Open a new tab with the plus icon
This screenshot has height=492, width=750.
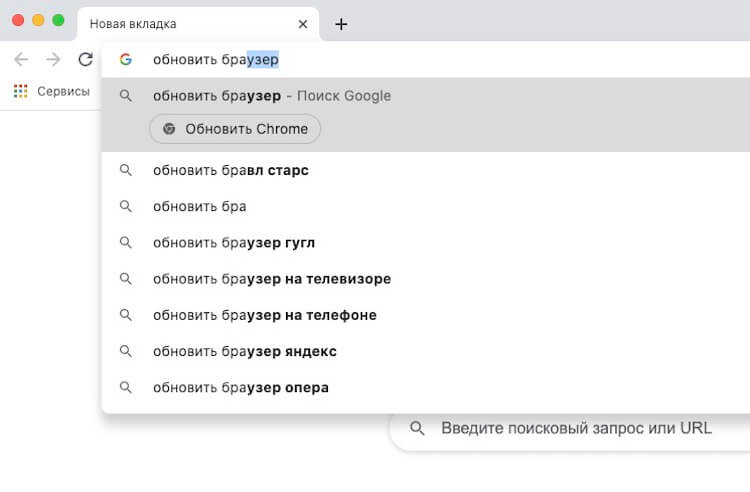pos(341,24)
